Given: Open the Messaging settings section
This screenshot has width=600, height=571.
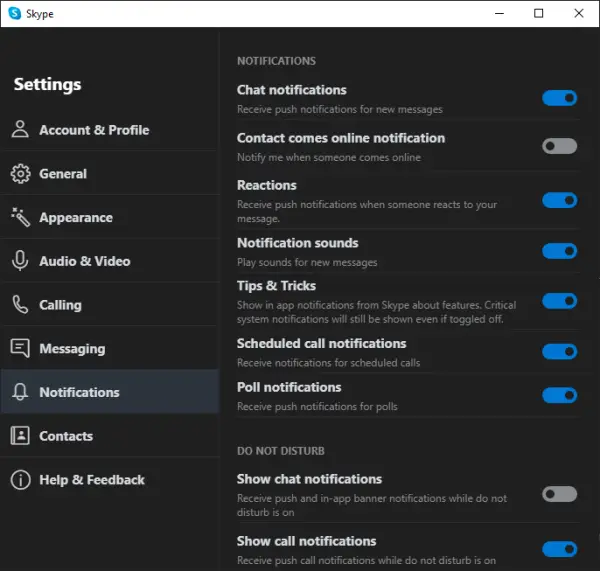Looking at the screenshot, I should (x=110, y=348).
